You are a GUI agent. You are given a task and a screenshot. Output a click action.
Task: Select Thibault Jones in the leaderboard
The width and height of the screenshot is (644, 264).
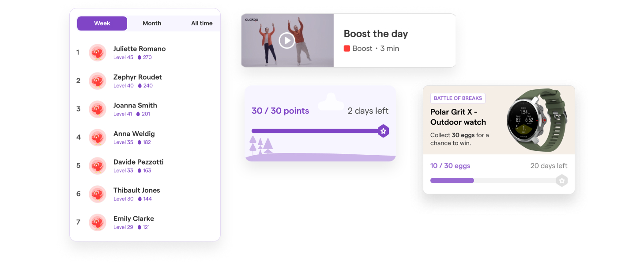tap(136, 191)
